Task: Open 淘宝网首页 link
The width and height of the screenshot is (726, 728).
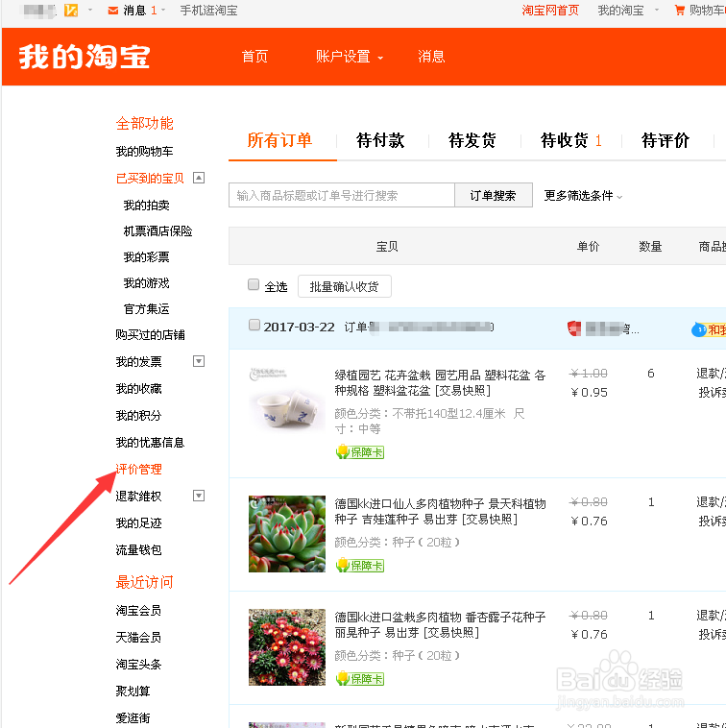Action: [550, 11]
